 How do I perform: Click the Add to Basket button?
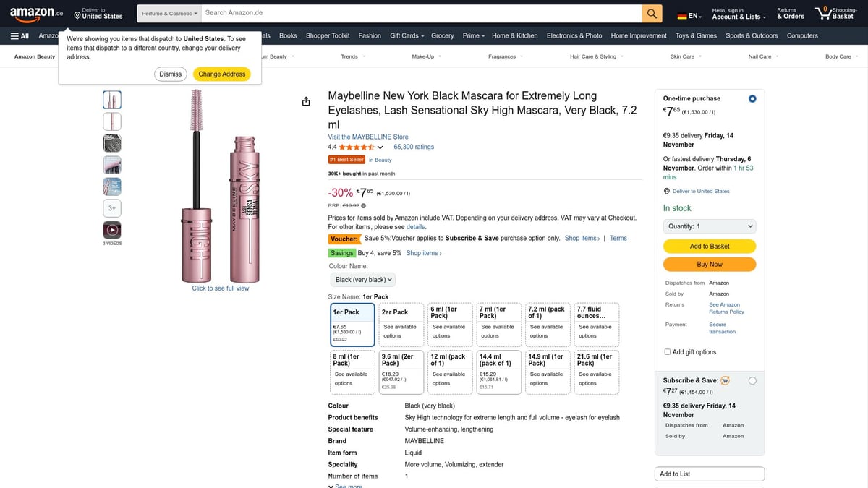(709, 246)
